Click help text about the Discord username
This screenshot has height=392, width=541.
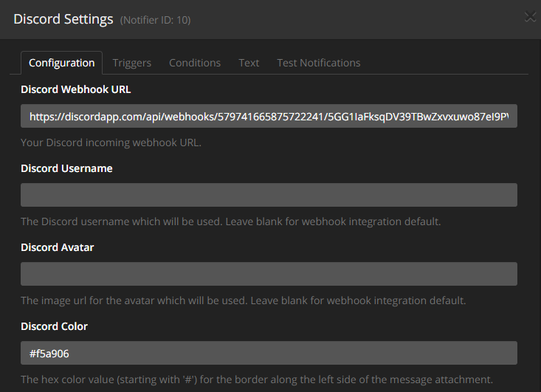point(230,221)
